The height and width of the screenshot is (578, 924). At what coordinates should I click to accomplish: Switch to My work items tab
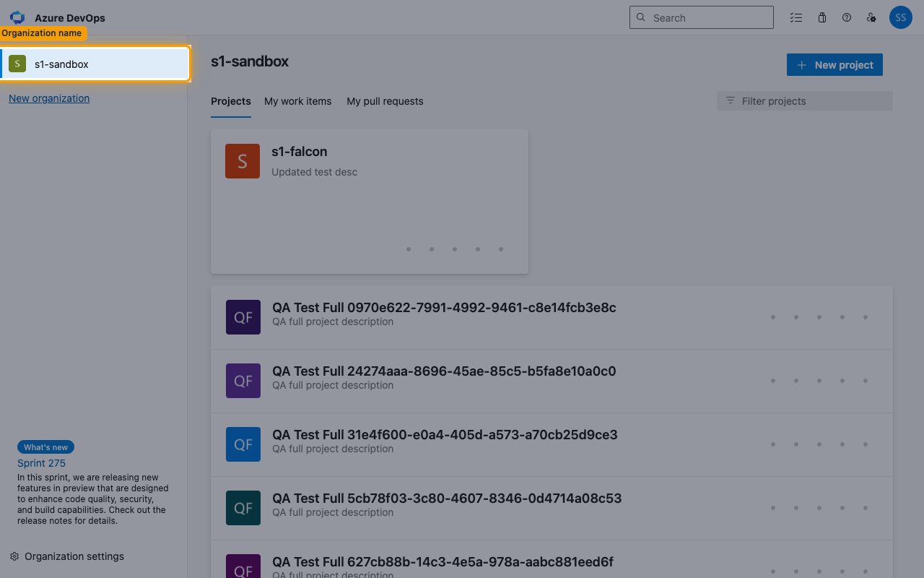tap(298, 101)
